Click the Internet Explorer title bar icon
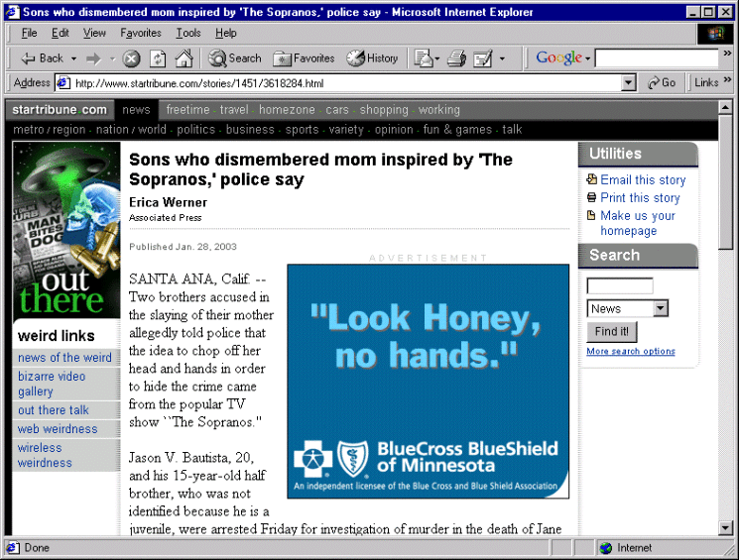The height and width of the screenshot is (560, 739). (x=13, y=12)
